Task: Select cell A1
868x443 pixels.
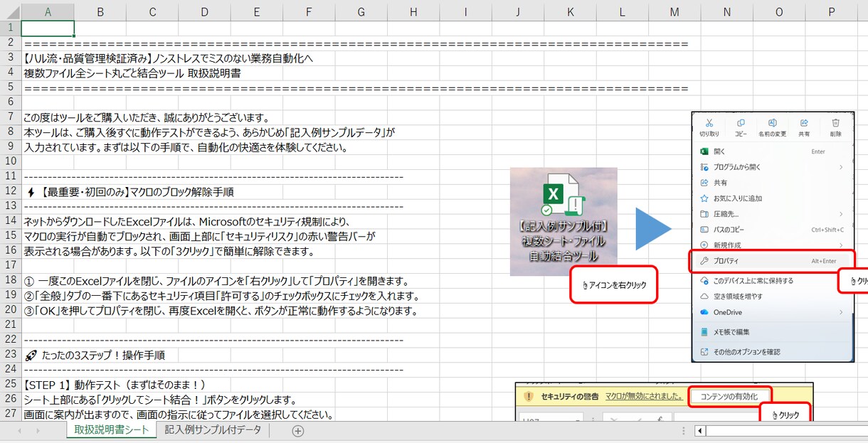Action: point(48,28)
